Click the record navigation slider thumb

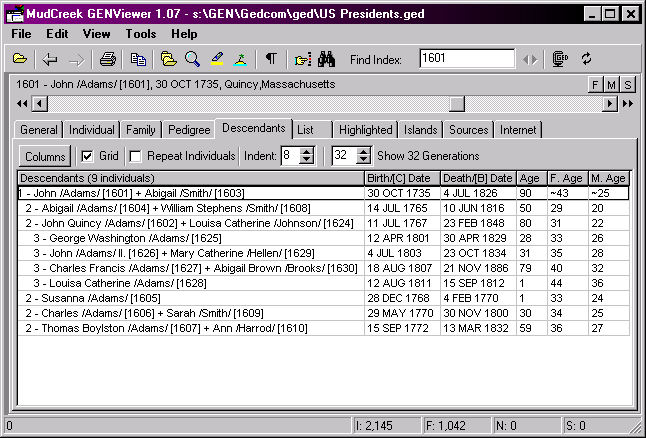(457, 103)
